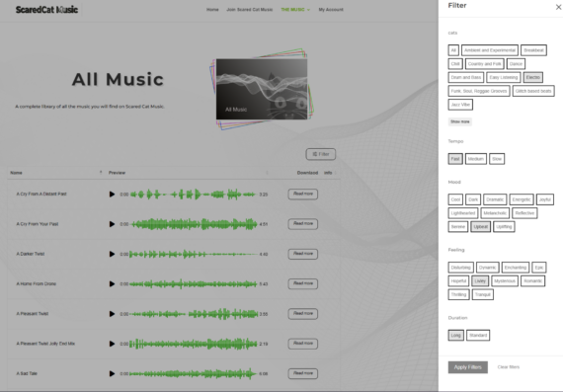Click the Clear filters link
The image size is (563, 392).
point(509,367)
